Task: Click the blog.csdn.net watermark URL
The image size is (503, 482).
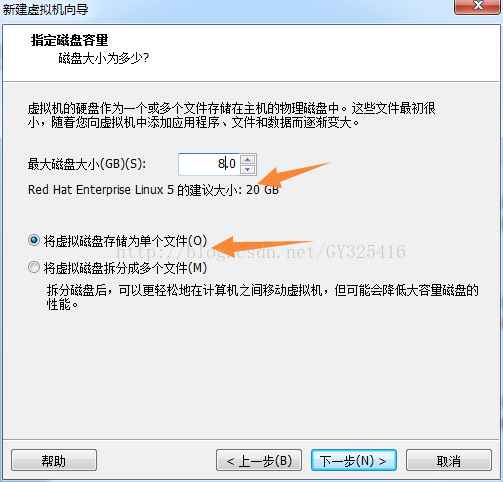Action: [261, 252]
